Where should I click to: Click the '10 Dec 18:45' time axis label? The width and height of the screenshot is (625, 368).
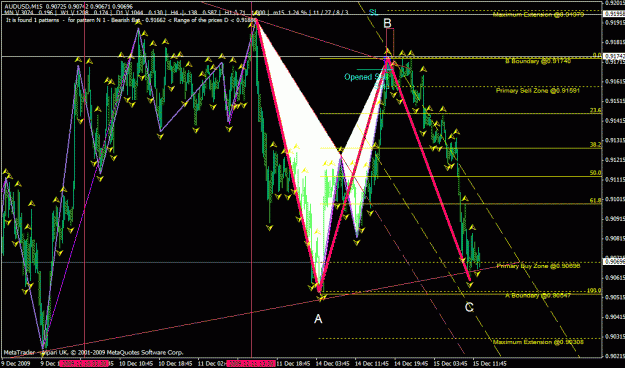pyautogui.click(x=176, y=364)
